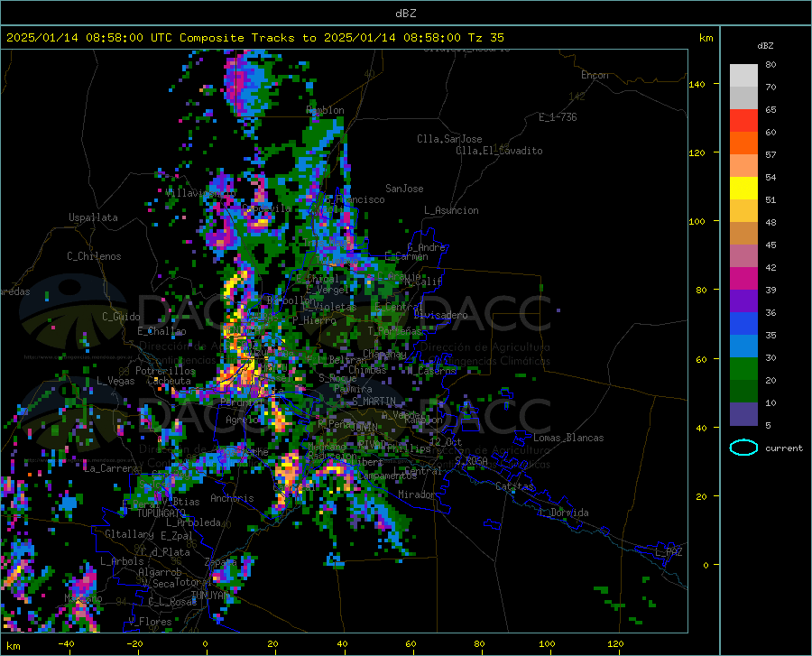812x656 pixels.
Task: Click the Catitas map label
Action: (514, 486)
